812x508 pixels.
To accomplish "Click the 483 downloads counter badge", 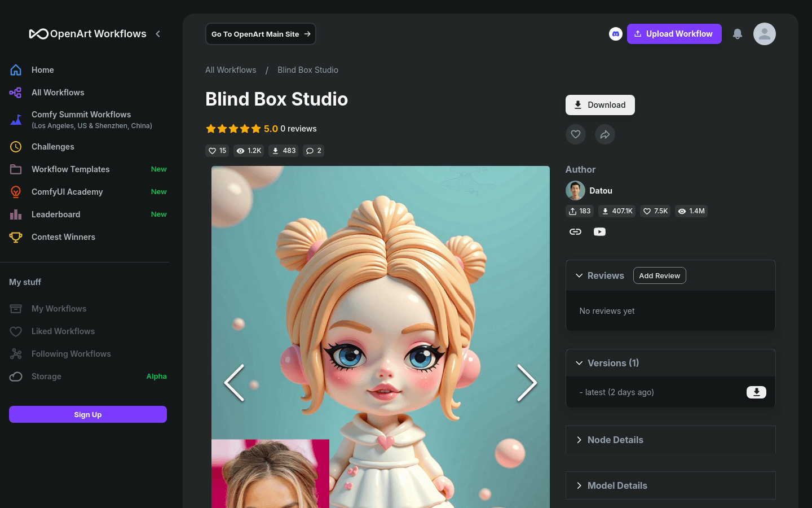I will [284, 151].
